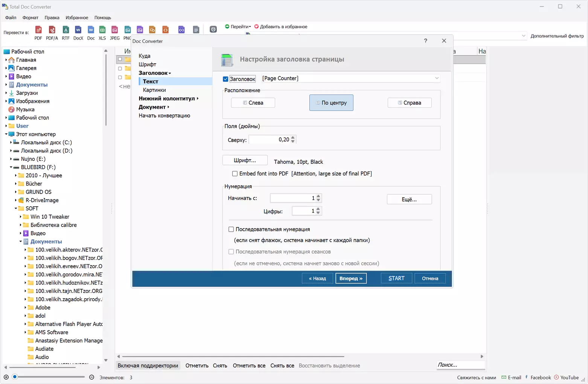Open Главная home in folder tree
This screenshot has width=588, height=384.
click(x=11, y=60)
